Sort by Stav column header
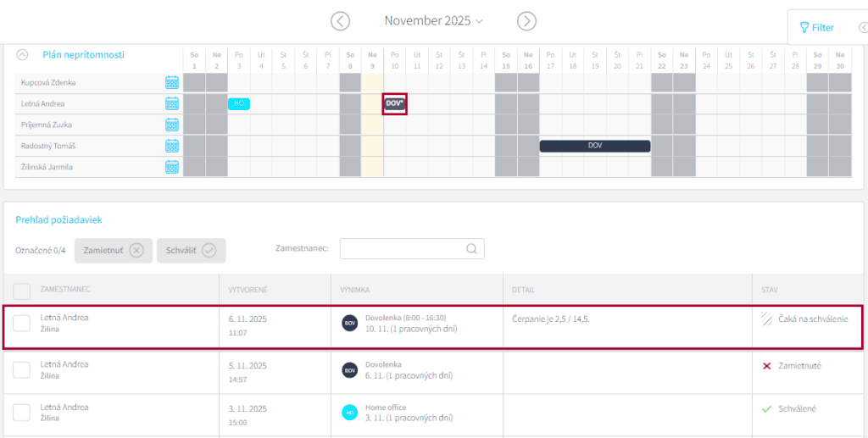 (771, 290)
